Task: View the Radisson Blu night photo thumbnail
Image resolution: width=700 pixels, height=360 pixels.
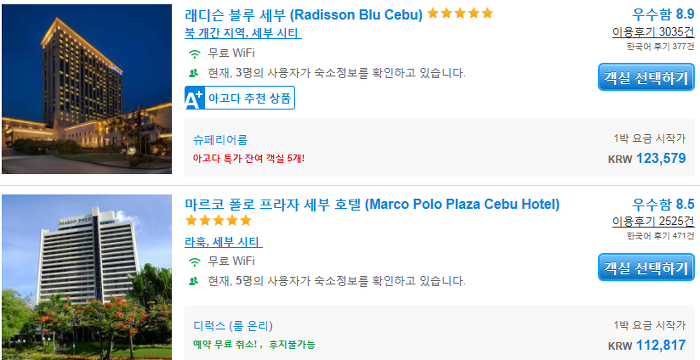Action: point(87,89)
